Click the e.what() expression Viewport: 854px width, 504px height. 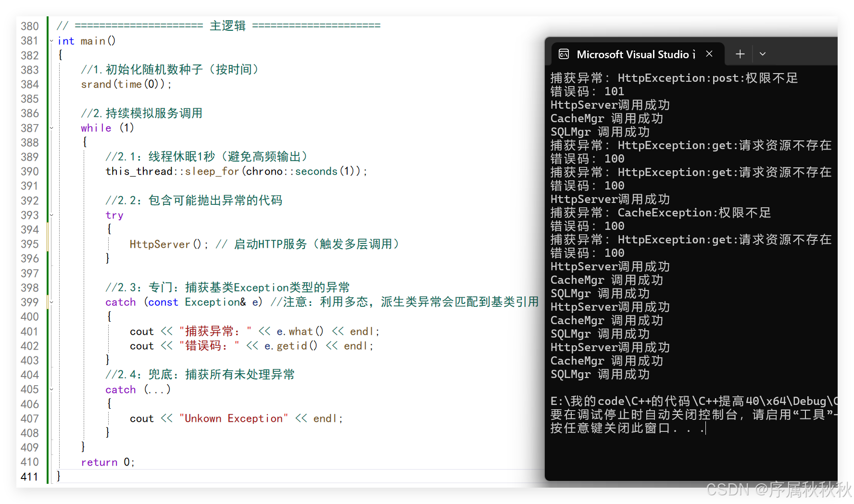(300, 331)
